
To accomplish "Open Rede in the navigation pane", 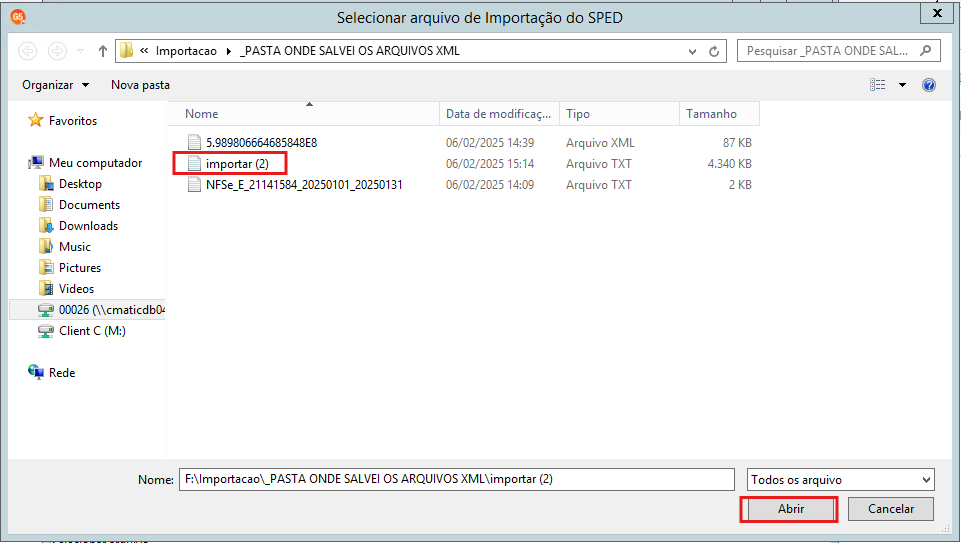I will tap(62, 373).
